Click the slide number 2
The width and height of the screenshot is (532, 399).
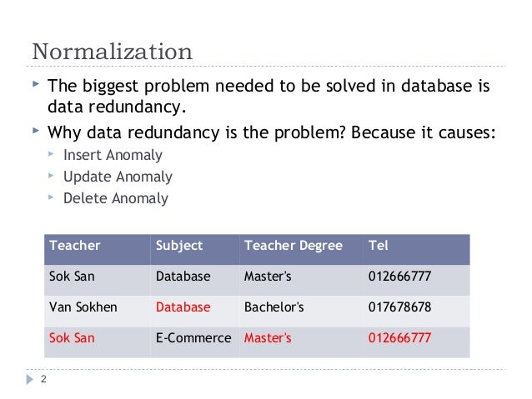click(x=43, y=379)
